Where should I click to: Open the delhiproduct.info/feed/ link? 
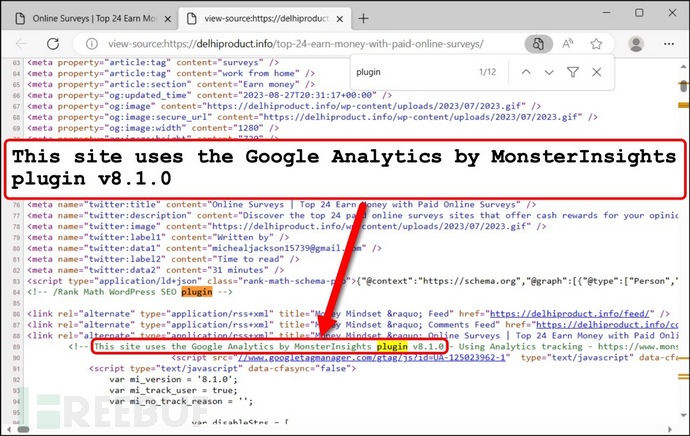point(572,314)
